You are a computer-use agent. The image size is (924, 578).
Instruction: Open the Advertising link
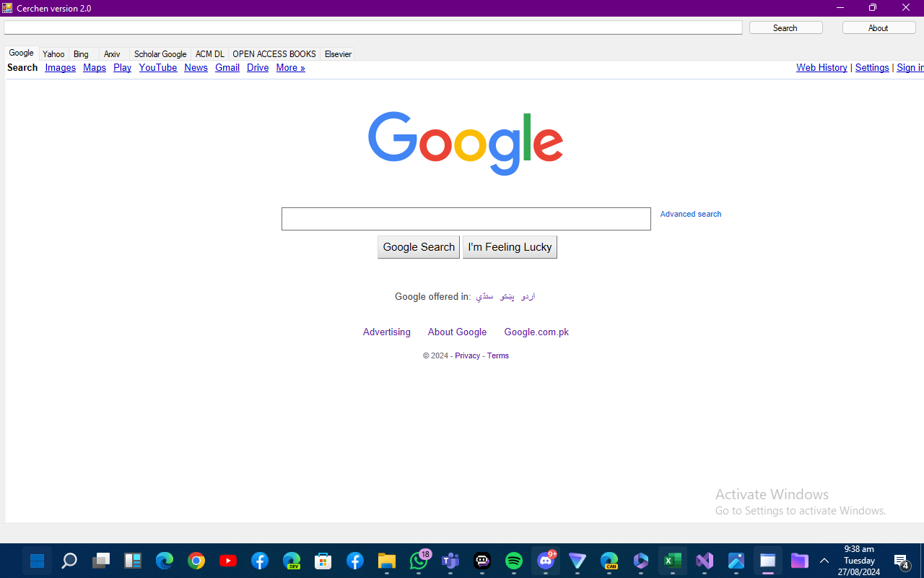[x=387, y=332]
